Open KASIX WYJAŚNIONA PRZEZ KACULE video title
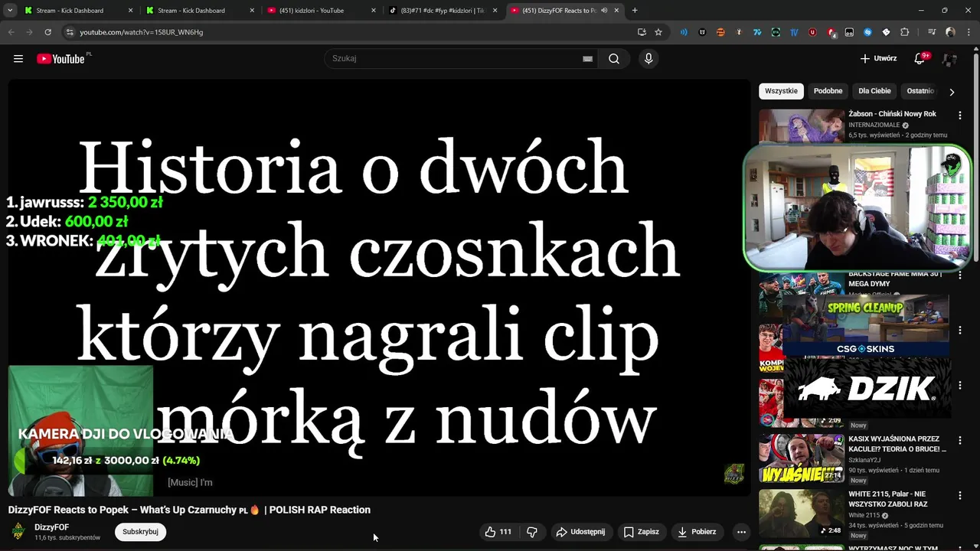Screen dimensions: 980x551 [897, 444]
